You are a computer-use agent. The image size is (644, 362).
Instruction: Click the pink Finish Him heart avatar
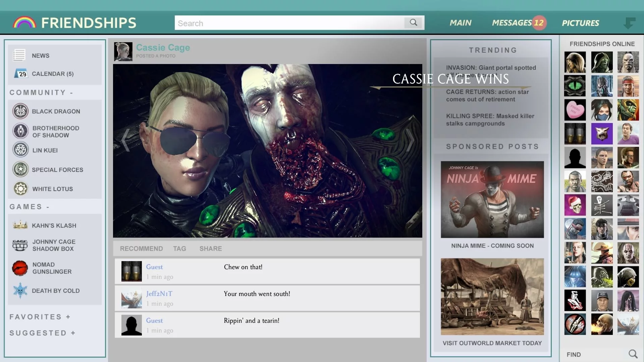pyautogui.click(x=575, y=110)
